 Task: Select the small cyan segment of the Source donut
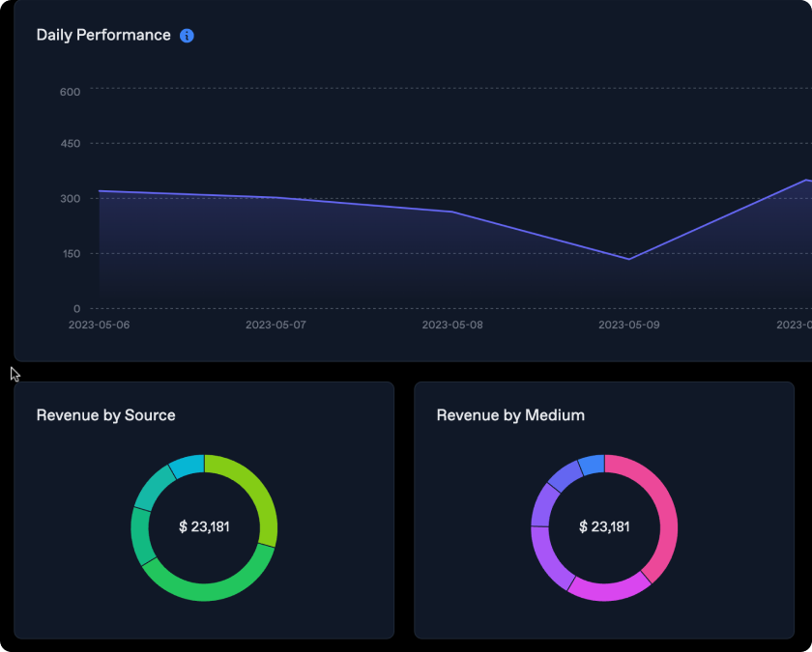tap(188, 466)
